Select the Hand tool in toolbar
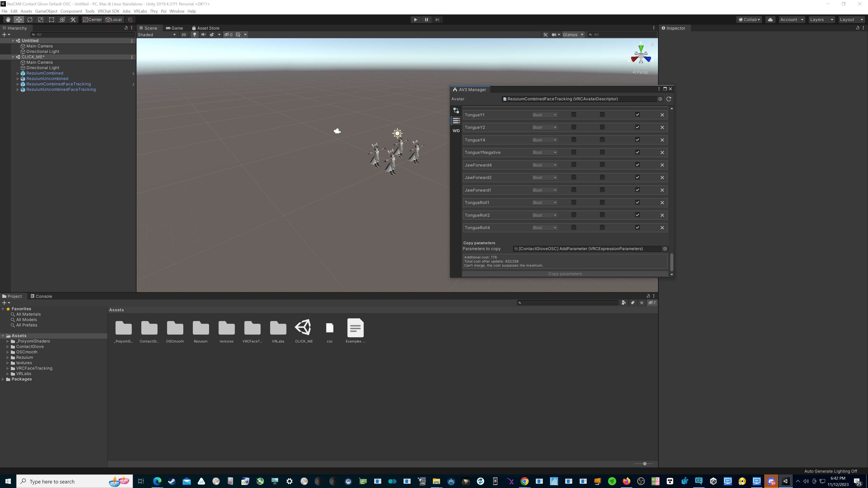The width and height of the screenshot is (868, 488). 8,19
